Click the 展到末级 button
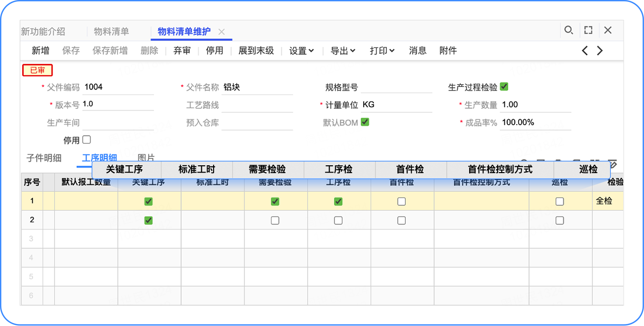 256,50
